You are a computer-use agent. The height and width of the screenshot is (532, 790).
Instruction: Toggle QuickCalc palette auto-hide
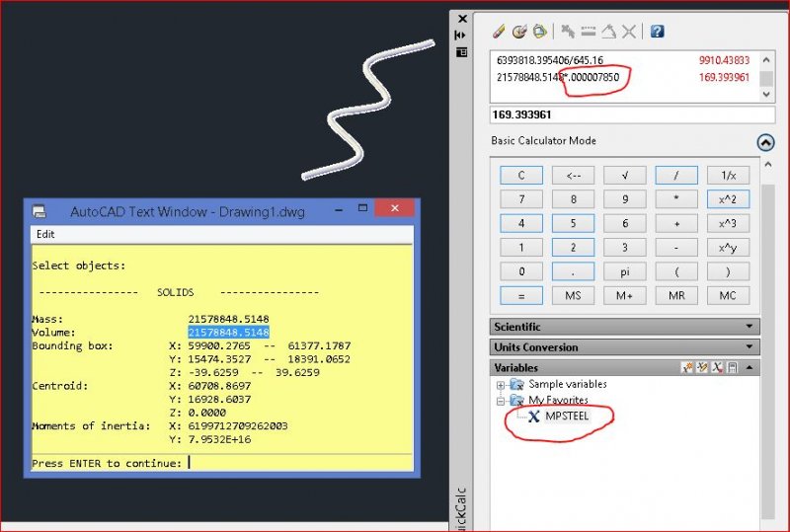pos(460,36)
